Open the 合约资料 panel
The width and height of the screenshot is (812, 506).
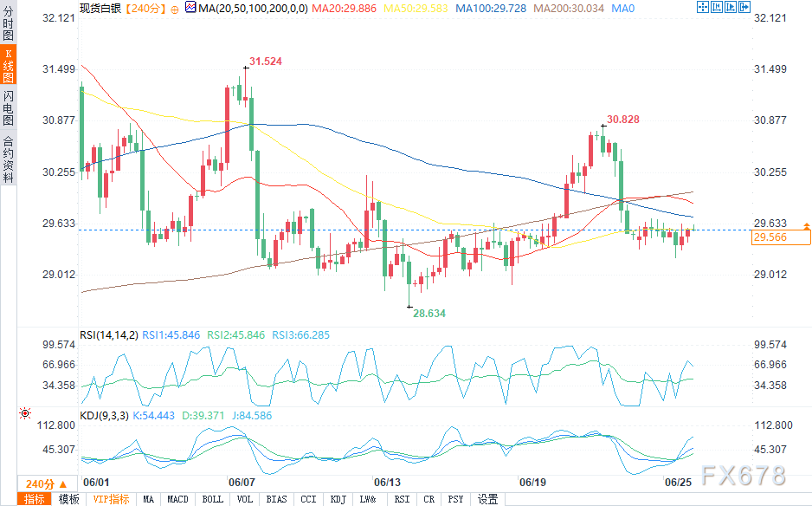click(8, 160)
